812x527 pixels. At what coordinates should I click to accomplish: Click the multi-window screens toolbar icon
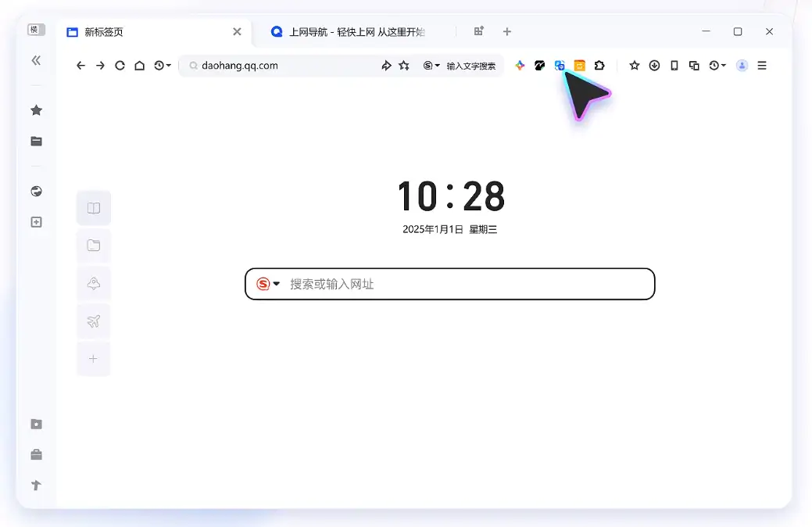(x=694, y=66)
